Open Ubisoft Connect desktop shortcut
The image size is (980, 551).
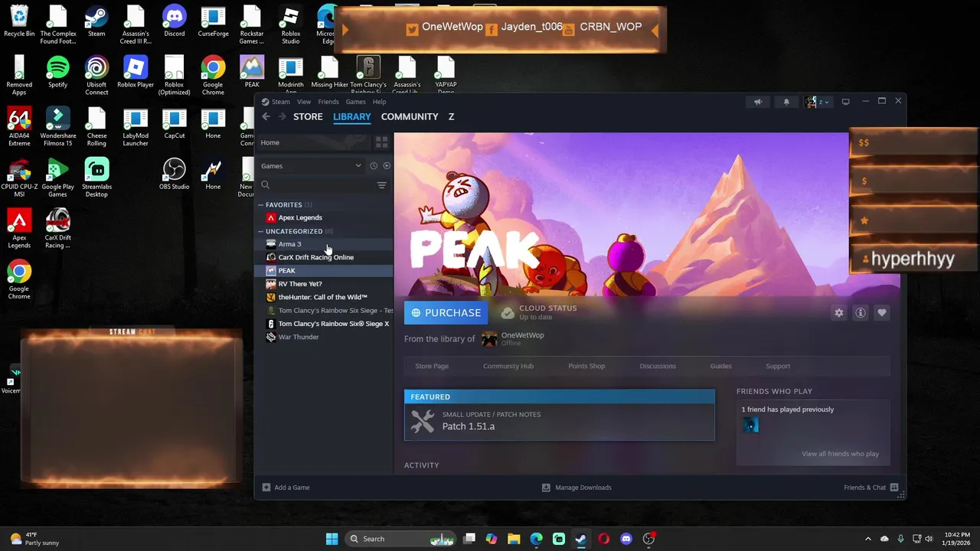tap(96, 77)
